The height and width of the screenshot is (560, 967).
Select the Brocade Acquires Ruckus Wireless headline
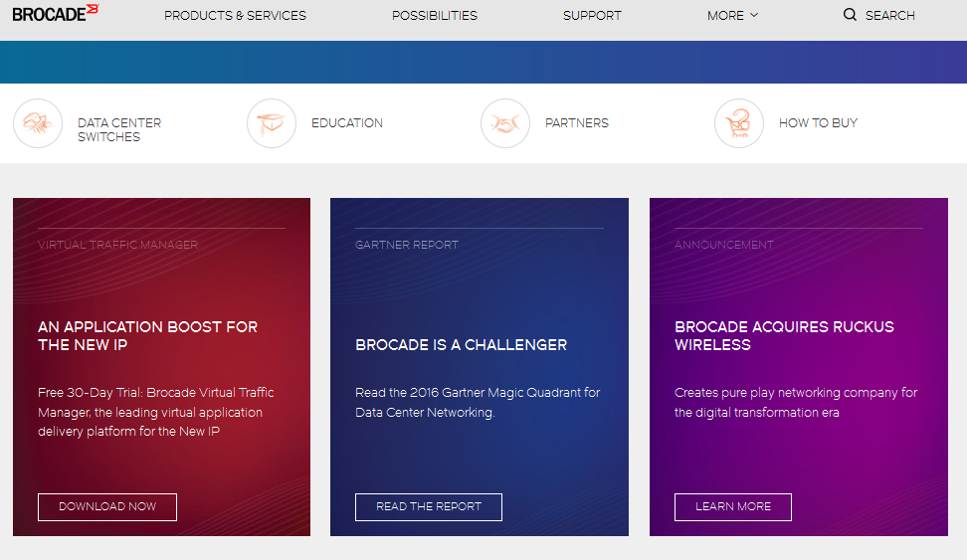784,335
